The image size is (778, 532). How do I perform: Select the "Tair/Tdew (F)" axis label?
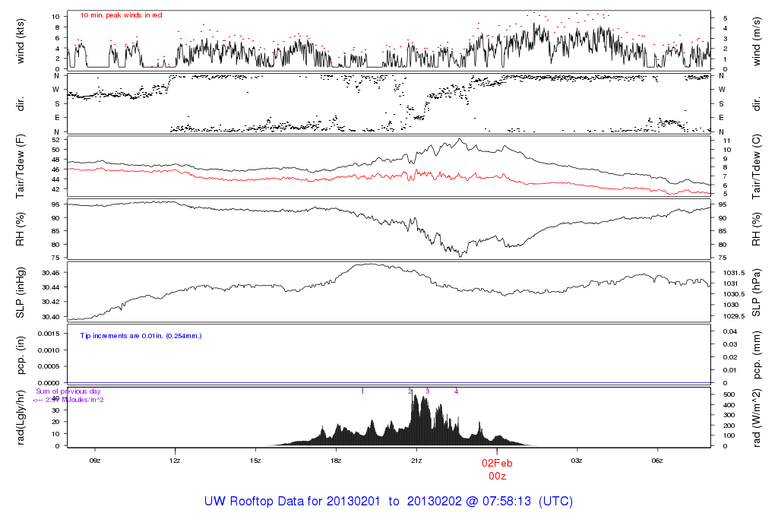[21, 166]
